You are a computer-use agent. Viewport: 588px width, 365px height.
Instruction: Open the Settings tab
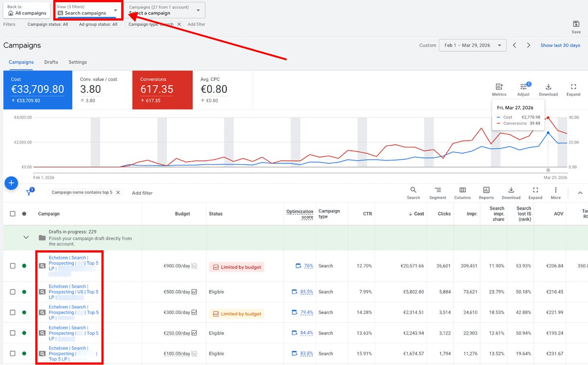coord(77,62)
